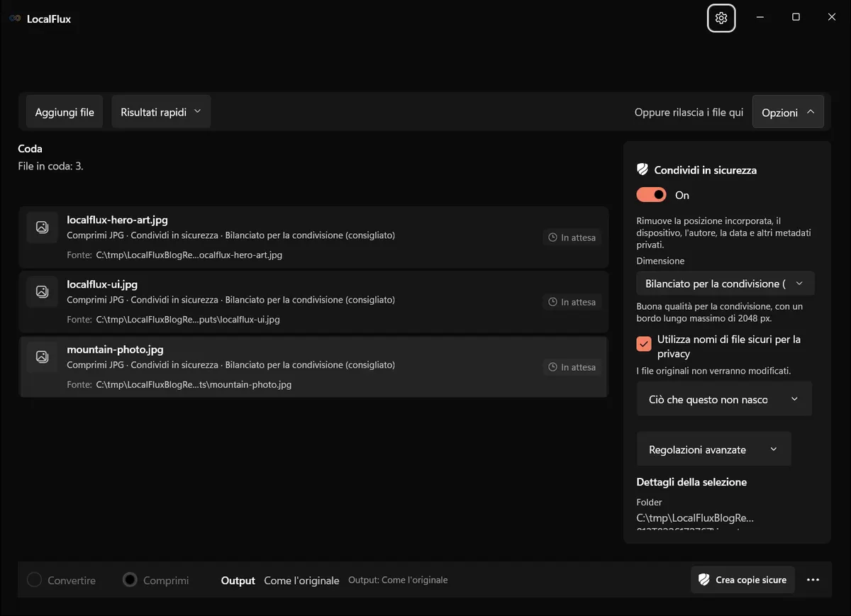Click the clock icon on the localflux-ui.jpg status
The height and width of the screenshot is (616, 851).
coord(553,302)
